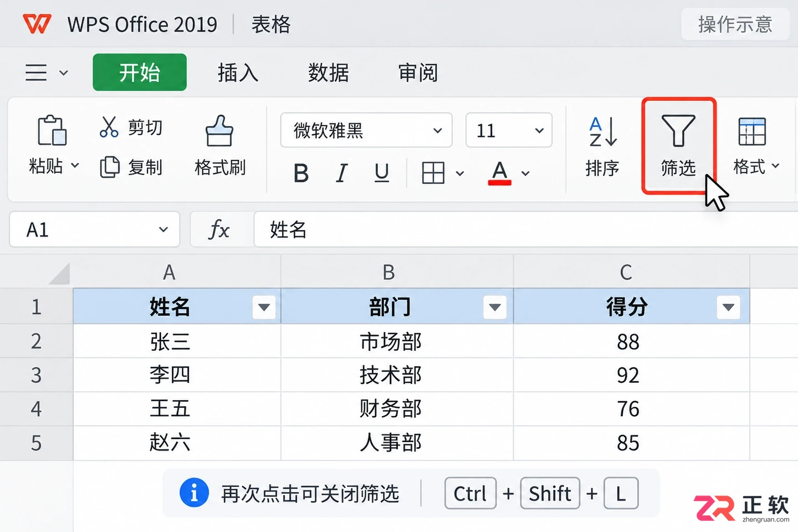Click the 操作示意 button

coord(735,24)
